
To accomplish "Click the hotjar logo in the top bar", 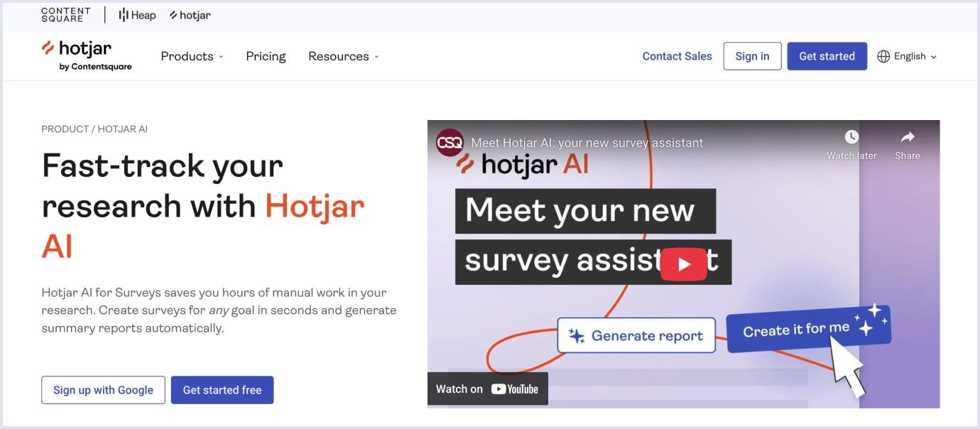I will [189, 14].
